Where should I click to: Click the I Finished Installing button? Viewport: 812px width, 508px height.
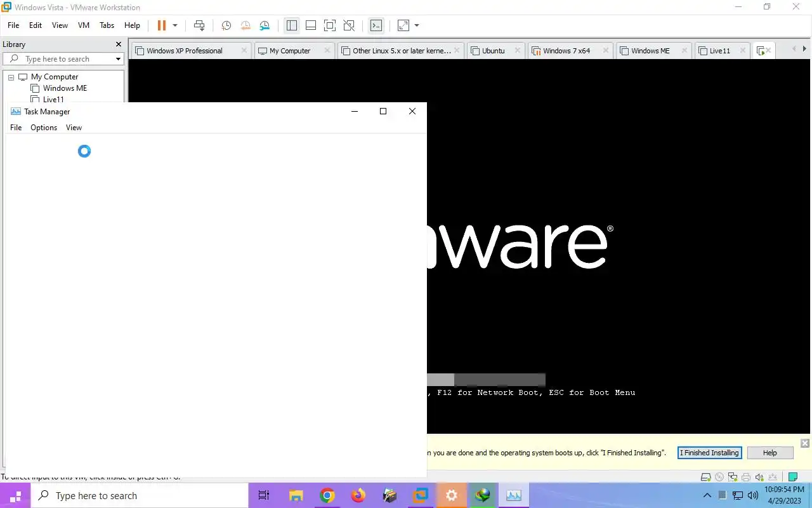click(x=709, y=453)
